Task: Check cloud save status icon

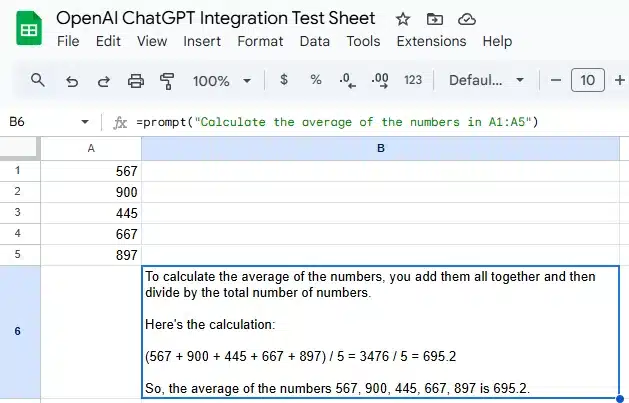Action: pyautogui.click(x=467, y=19)
